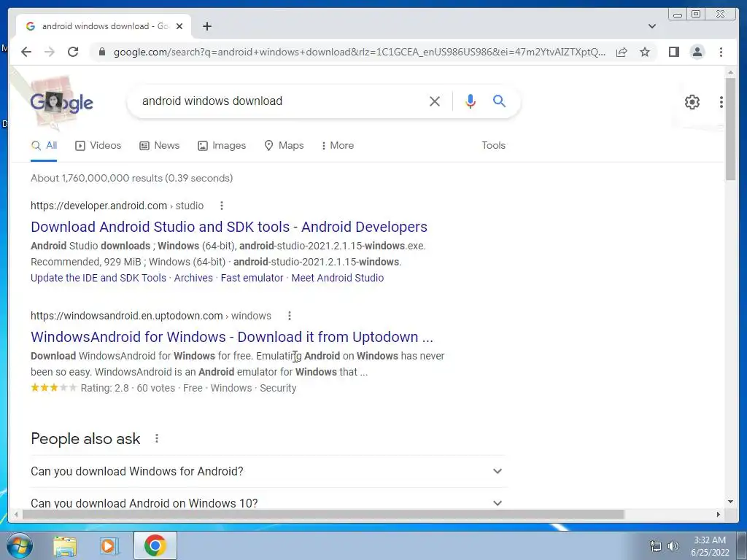
Task: Switch to the News tab
Action: (x=160, y=146)
